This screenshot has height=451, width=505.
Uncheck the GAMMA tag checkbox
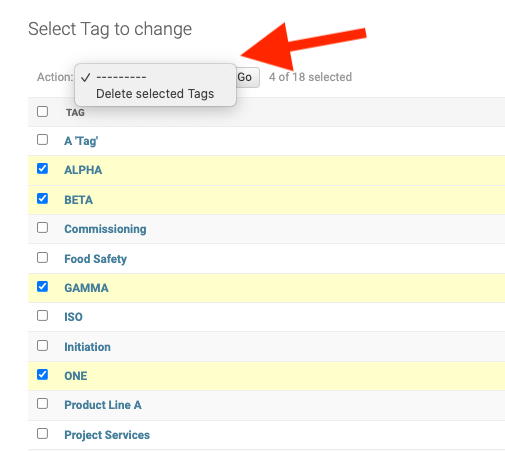coord(42,287)
